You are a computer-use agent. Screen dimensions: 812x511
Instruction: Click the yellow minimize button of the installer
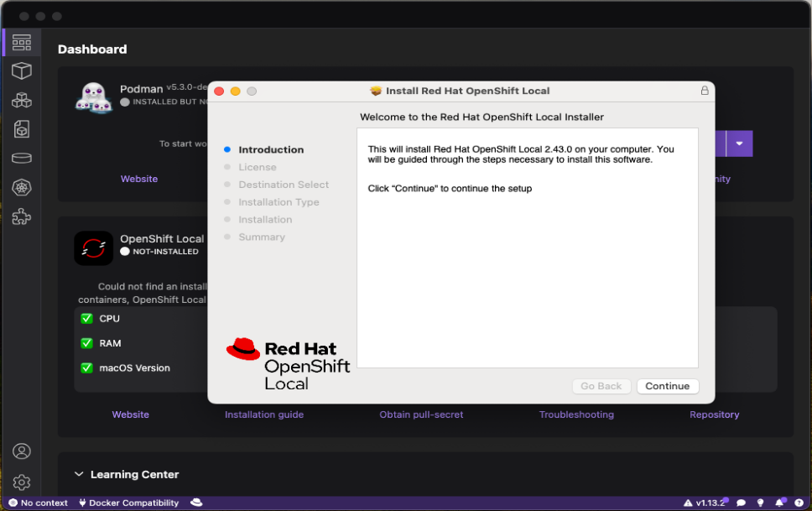click(235, 91)
